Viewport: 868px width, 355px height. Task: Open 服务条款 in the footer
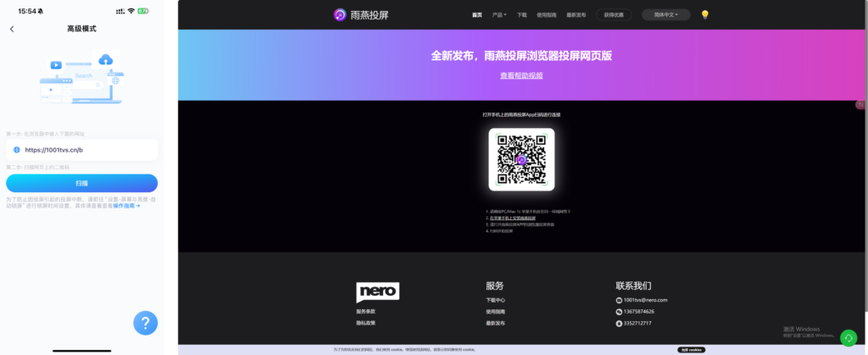tap(366, 311)
